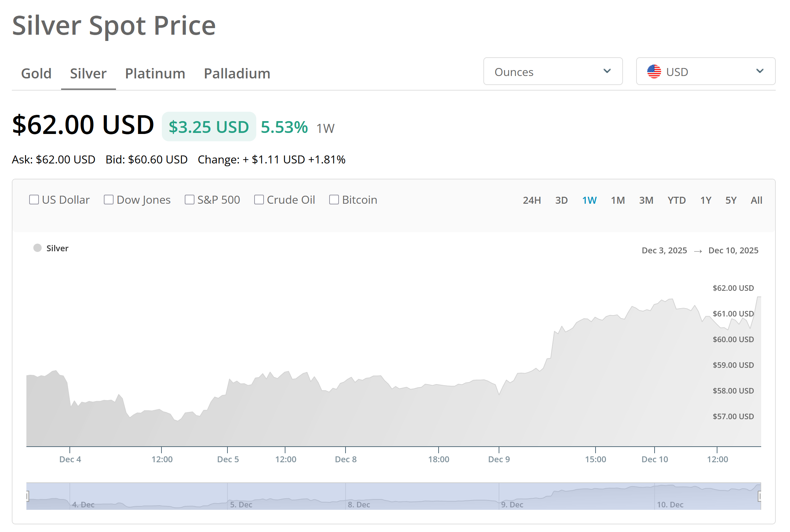The width and height of the screenshot is (790, 532).
Task: Check the Dow Jones overlay box
Action: pyautogui.click(x=109, y=200)
